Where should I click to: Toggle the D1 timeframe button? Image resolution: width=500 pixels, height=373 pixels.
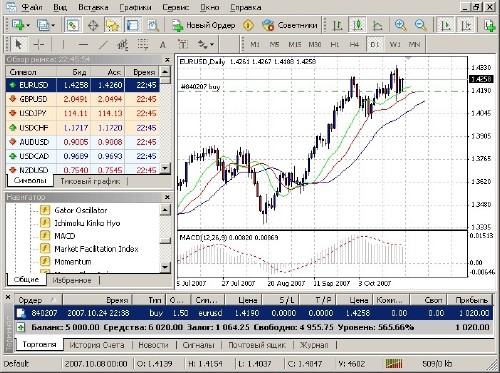click(375, 44)
